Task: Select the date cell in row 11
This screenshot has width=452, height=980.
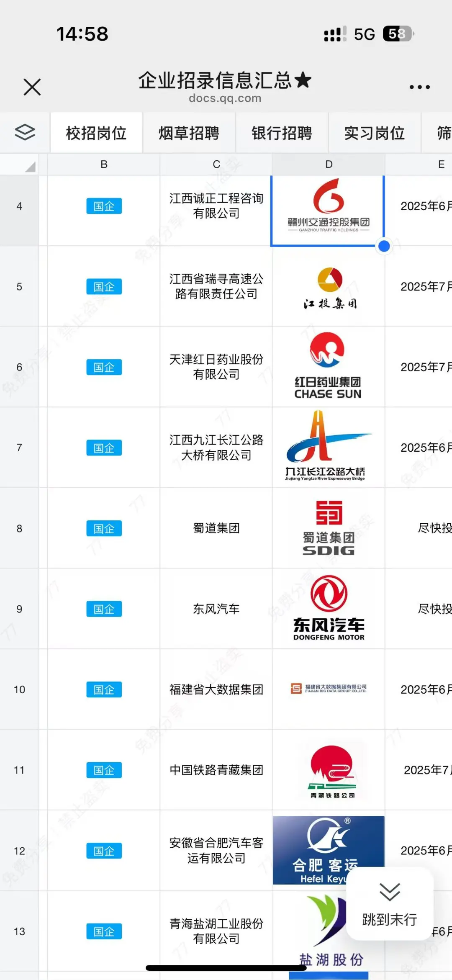Action: 419,770
